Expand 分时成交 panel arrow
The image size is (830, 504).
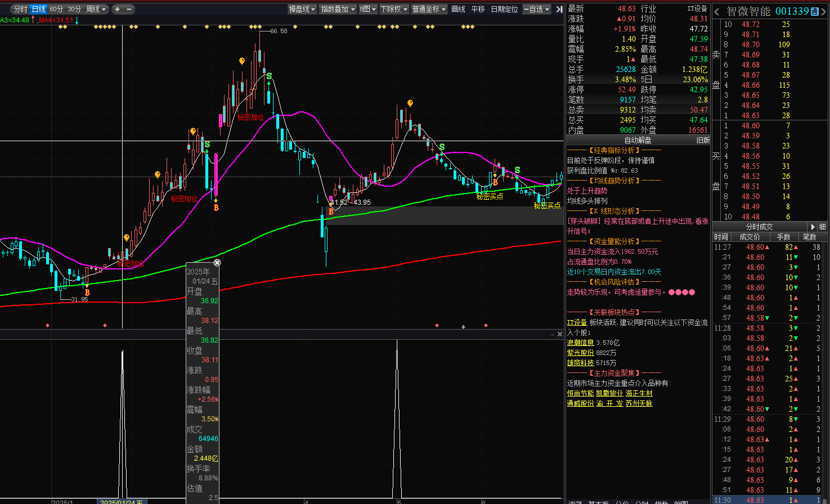(x=812, y=227)
